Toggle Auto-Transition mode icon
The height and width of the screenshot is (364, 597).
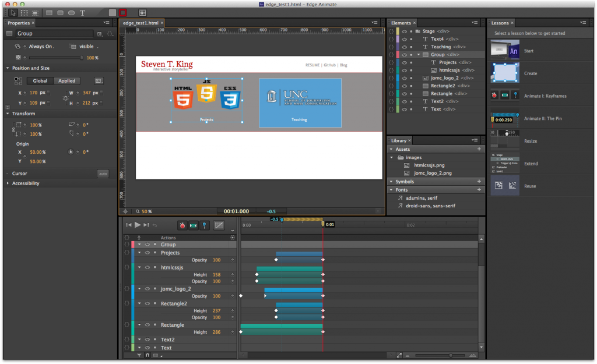[x=194, y=225]
